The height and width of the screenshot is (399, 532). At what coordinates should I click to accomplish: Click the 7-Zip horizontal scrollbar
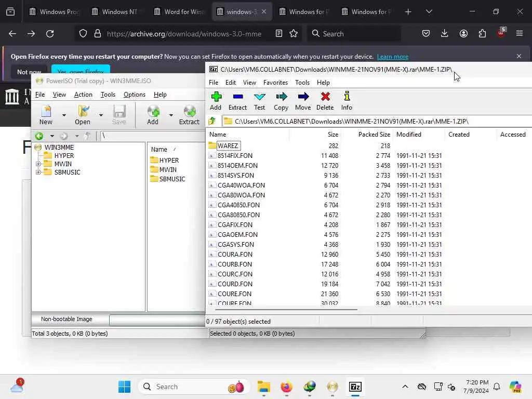coord(286,309)
